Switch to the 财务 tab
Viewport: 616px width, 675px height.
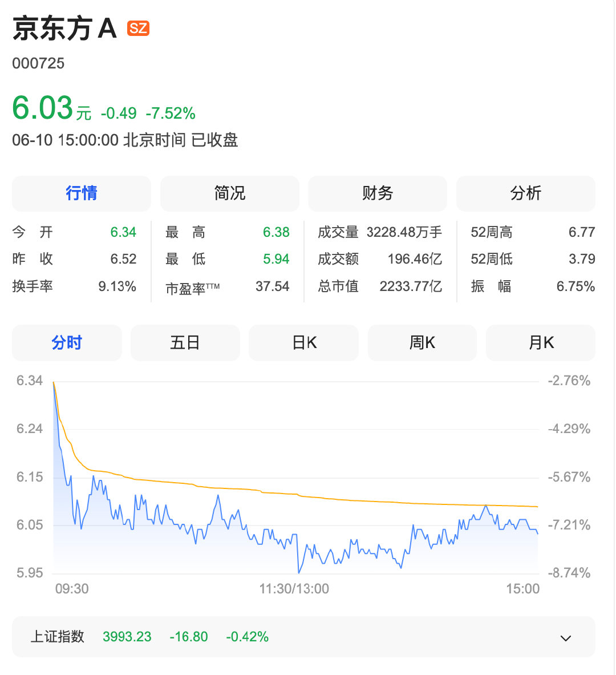pos(378,193)
